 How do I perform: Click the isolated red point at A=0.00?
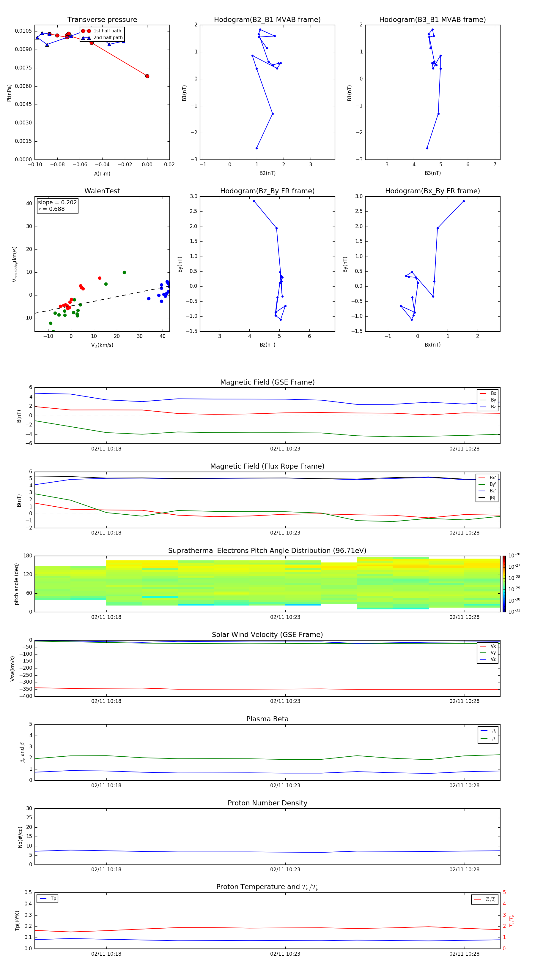pos(147,76)
